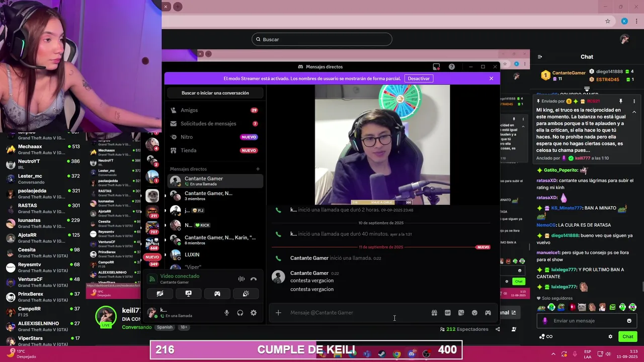644x362 pixels.
Task: Attach a file with plus button
Action: tap(278, 313)
